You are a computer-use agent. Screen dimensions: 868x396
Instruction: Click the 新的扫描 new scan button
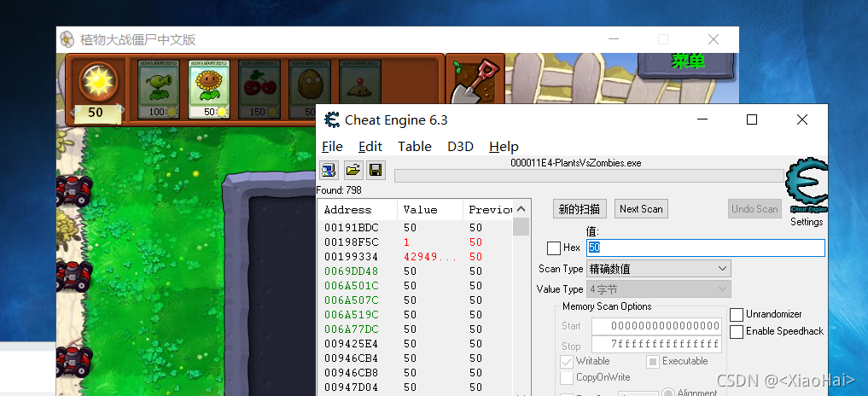coord(580,209)
